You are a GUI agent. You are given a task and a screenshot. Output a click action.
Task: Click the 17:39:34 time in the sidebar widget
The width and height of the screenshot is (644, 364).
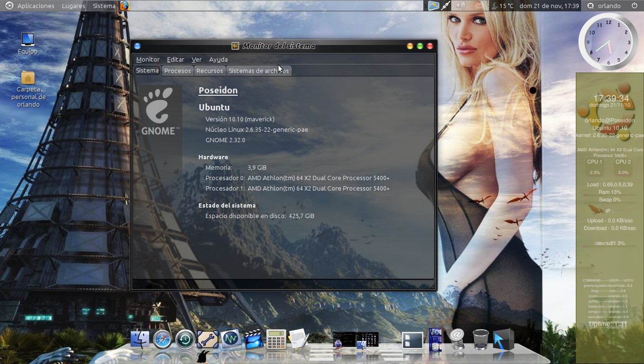coord(611,98)
